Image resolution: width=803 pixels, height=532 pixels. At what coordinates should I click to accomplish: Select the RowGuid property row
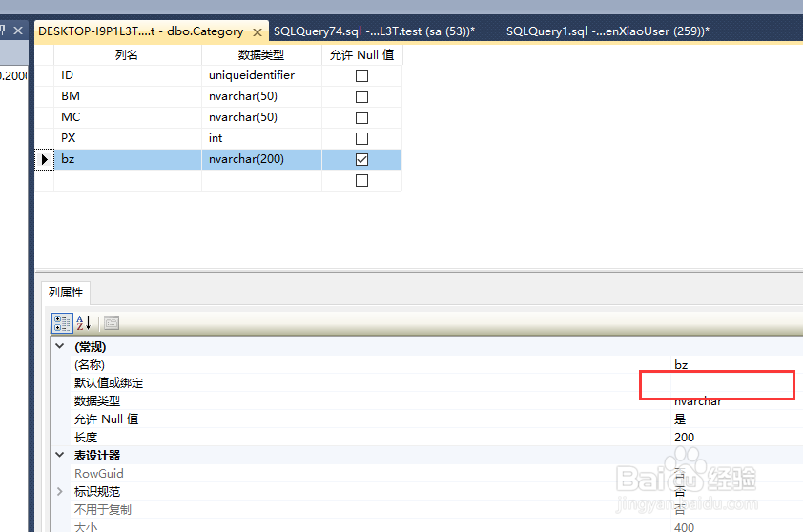tap(437, 473)
